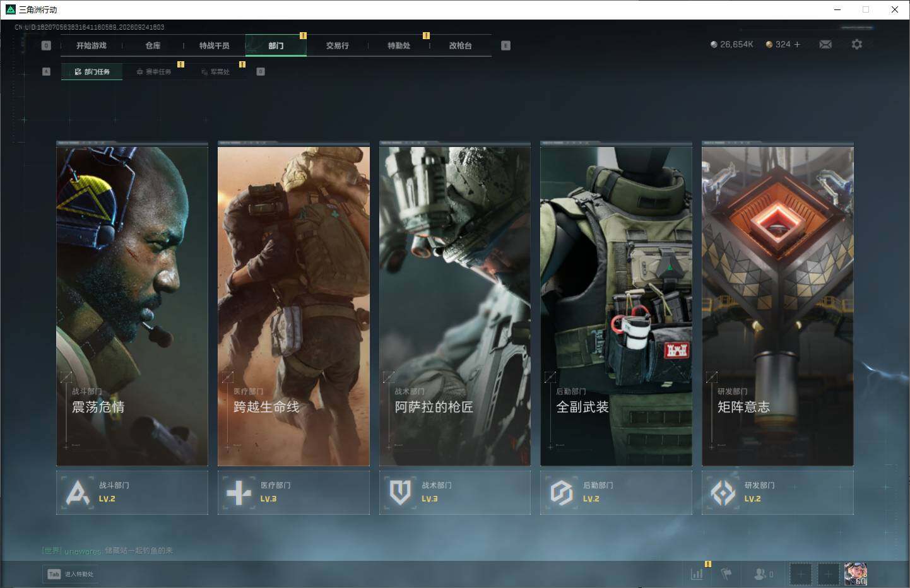Screen dimensions: 910x588
Task: Open the mail envelope icon
Action: coord(825,44)
